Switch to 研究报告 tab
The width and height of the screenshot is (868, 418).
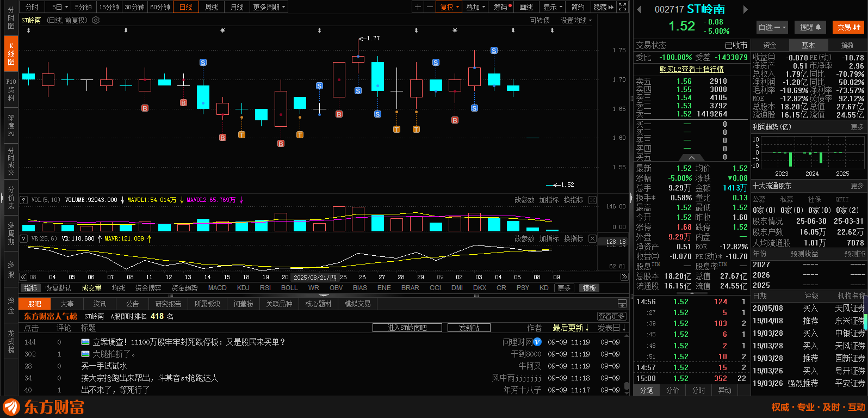click(x=168, y=304)
